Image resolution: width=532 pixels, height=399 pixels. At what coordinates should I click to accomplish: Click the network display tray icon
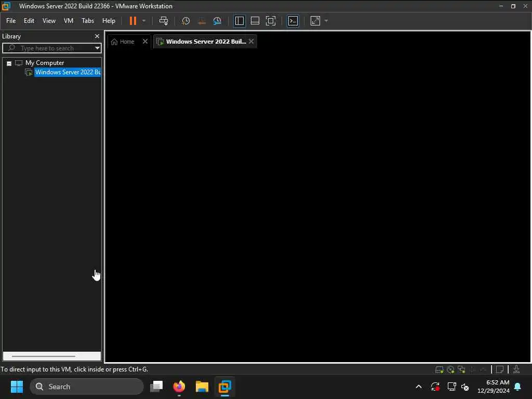coord(451,387)
